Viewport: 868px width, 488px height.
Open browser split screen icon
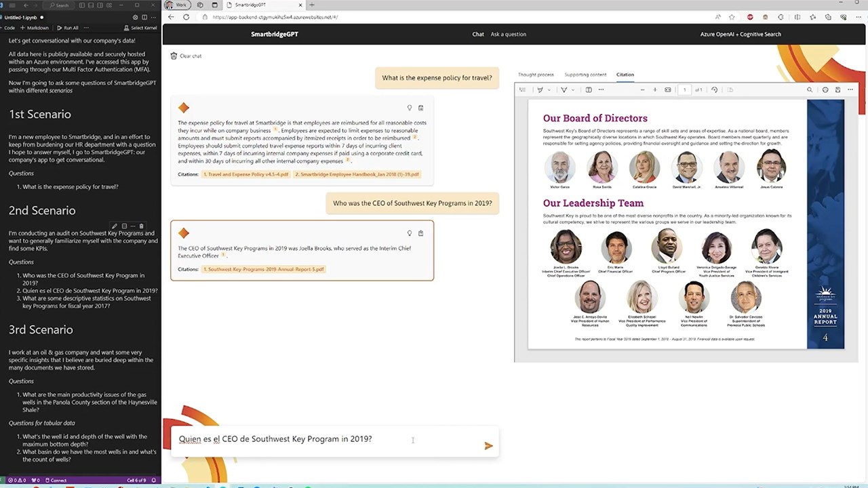point(797,17)
